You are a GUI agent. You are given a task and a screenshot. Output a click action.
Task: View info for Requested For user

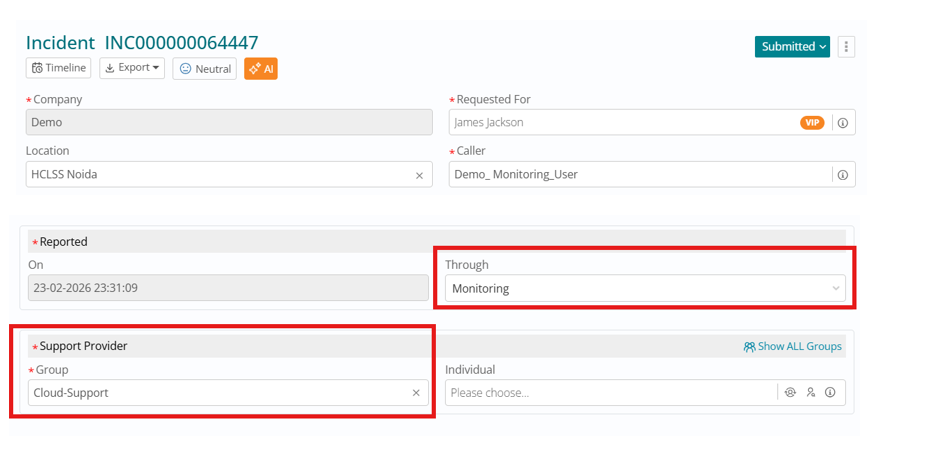tap(843, 123)
